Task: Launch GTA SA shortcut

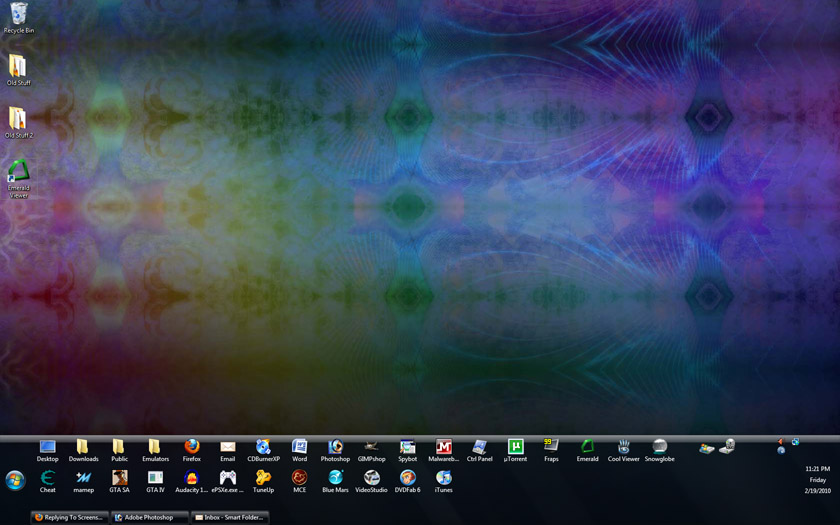Action: click(119, 482)
